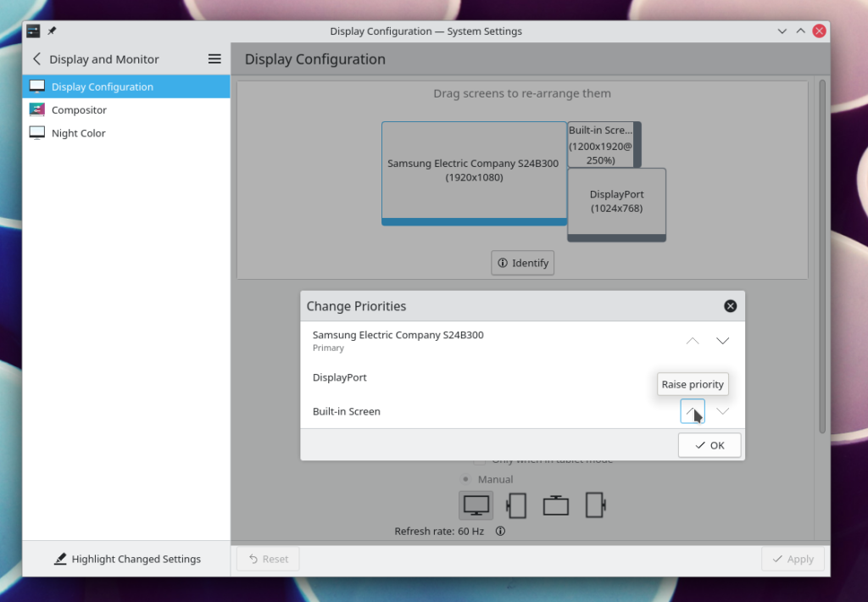This screenshot has width=868, height=602.
Task: Click the Identify button
Action: click(x=522, y=263)
